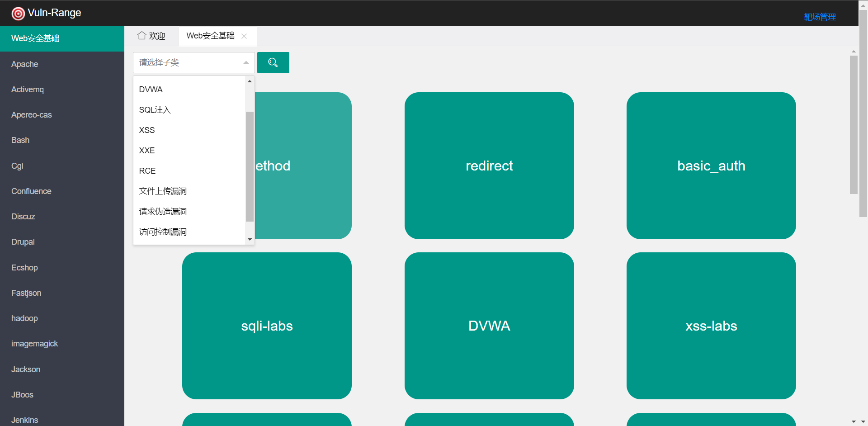This screenshot has height=426, width=868.
Task: Click the basic_auth lab tile
Action: click(x=711, y=166)
